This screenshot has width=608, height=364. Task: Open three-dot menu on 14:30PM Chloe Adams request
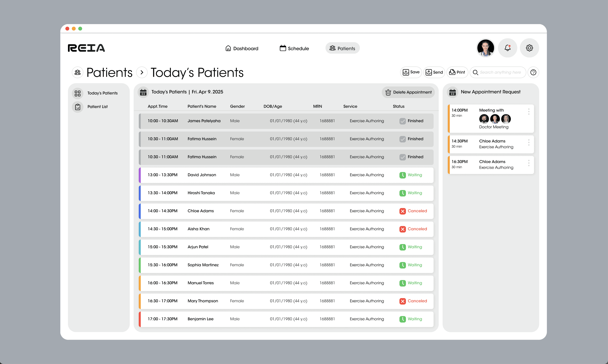[529, 142]
